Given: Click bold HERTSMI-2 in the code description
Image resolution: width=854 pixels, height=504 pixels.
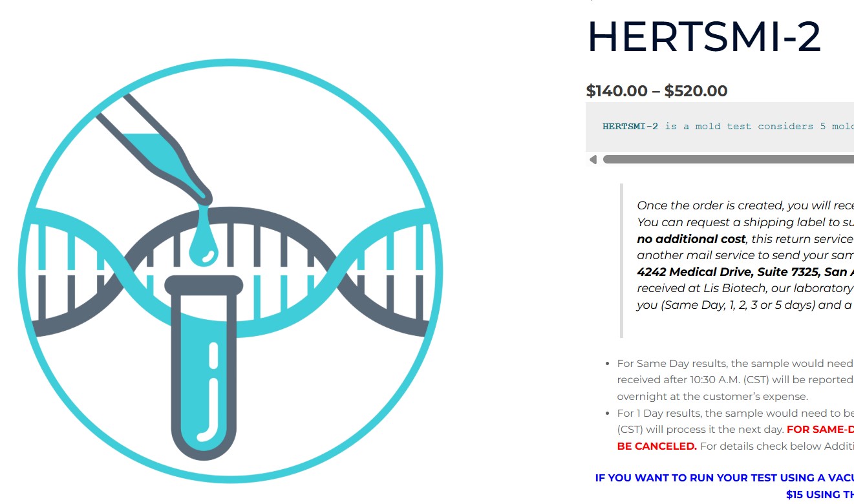Looking at the screenshot, I should [630, 127].
